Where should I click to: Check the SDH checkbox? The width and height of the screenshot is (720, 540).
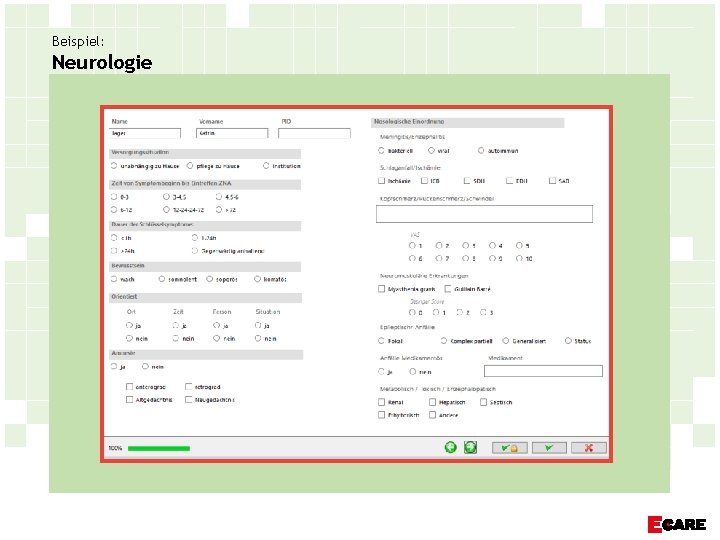coord(467,181)
